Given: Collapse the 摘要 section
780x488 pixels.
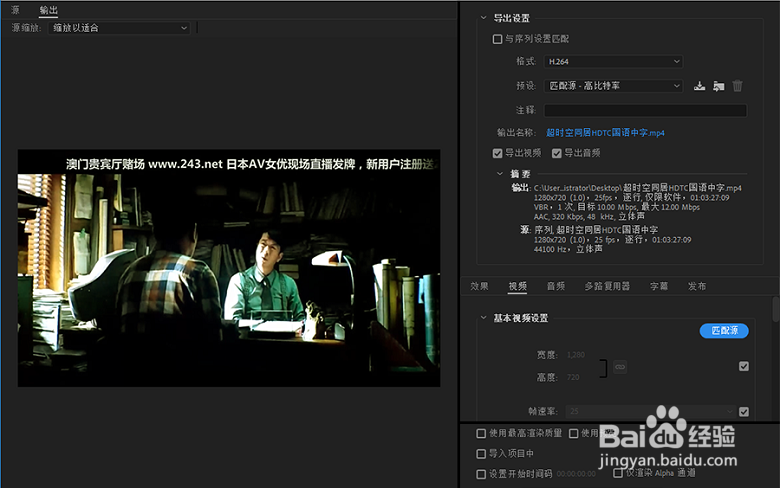Looking at the screenshot, I should [x=500, y=174].
